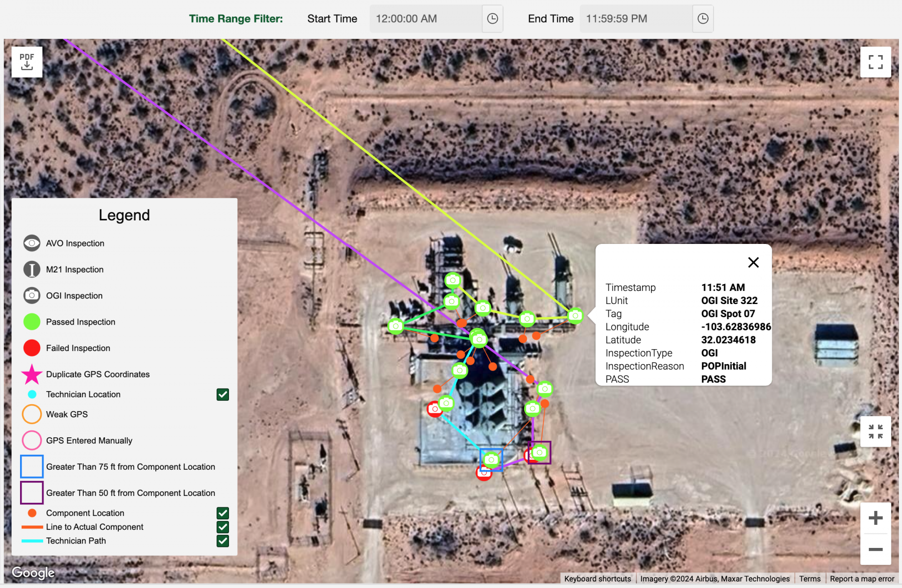Download the map as PDF
This screenshot has width=902, height=588.
(27, 62)
